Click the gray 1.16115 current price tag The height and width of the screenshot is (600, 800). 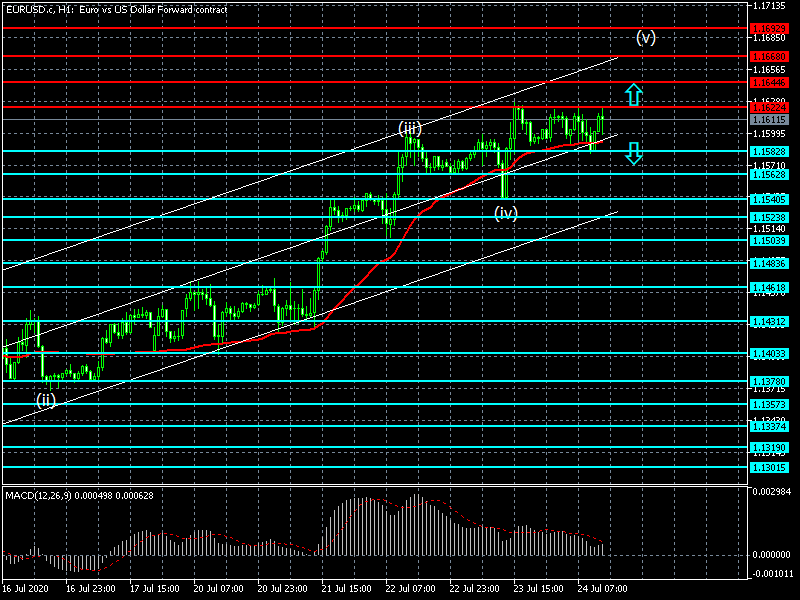point(770,120)
